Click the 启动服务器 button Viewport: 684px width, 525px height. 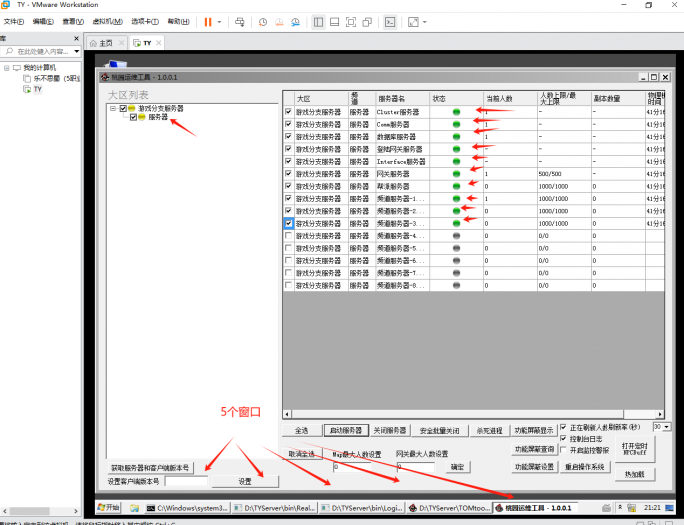(343, 430)
